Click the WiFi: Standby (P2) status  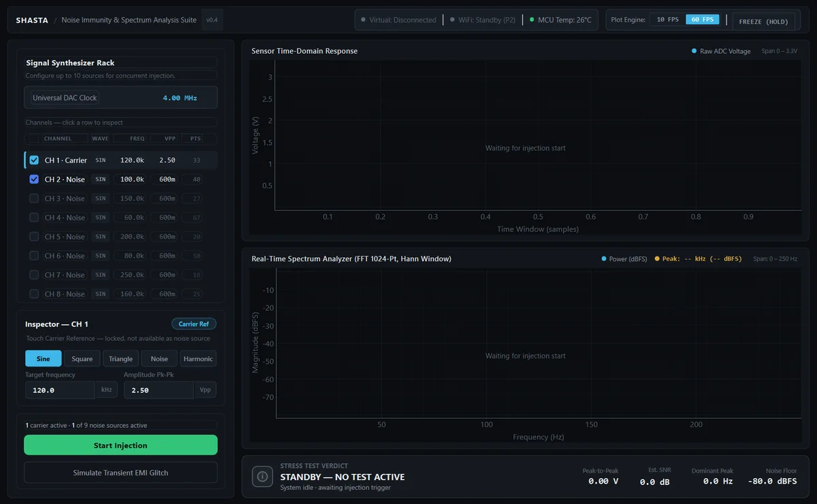[483, 20]
